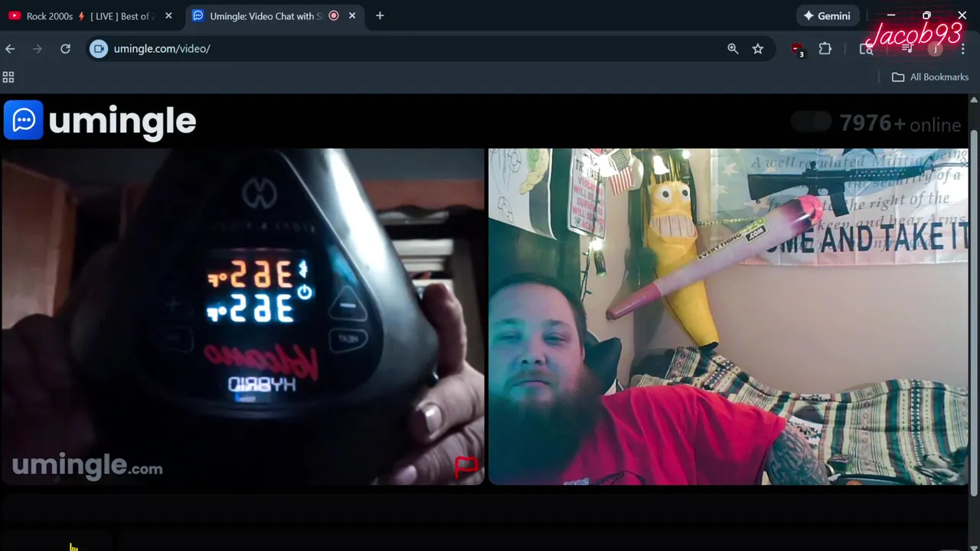Open the Chrome profile avatar
980x551 pixels.
coord(935,48)
